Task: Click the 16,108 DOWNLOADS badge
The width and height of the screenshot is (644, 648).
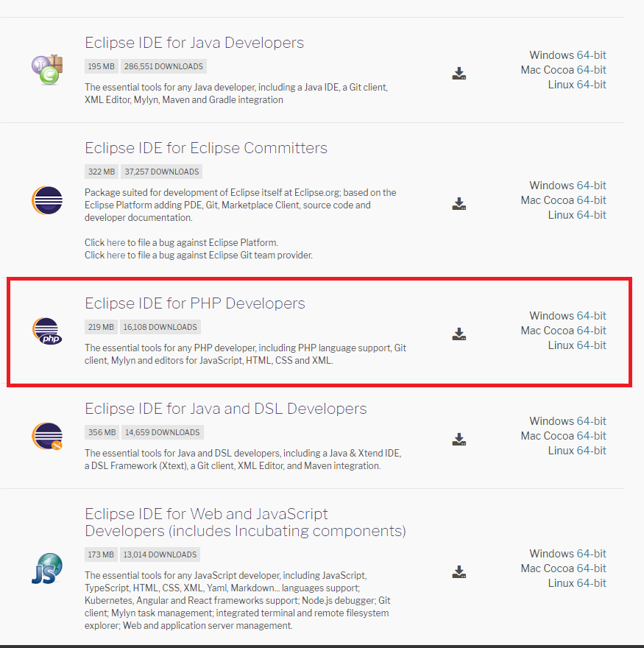Action: (160, 327)
